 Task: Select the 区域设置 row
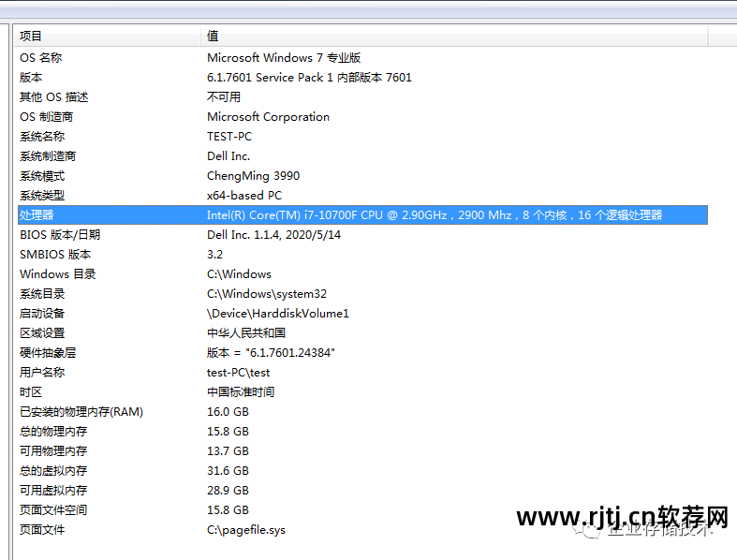(x=362, y=332)
